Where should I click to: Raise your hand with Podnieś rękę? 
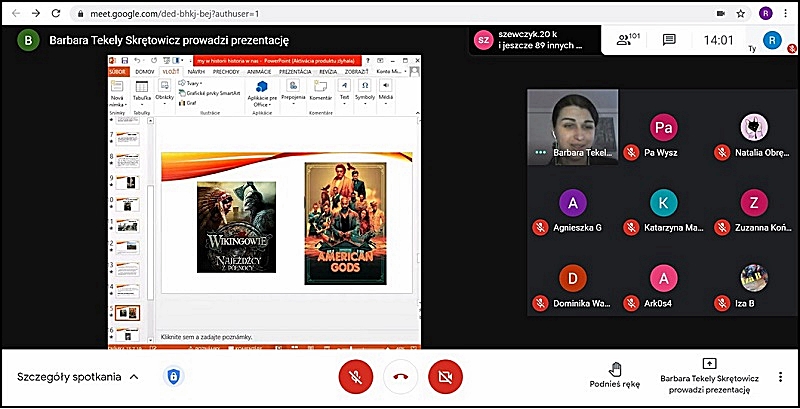615,376
